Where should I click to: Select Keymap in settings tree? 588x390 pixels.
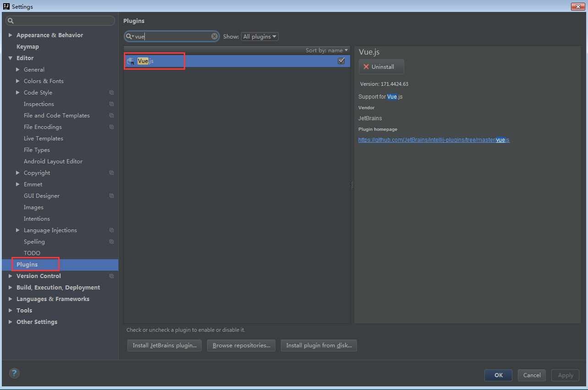(x=27, y=47)
